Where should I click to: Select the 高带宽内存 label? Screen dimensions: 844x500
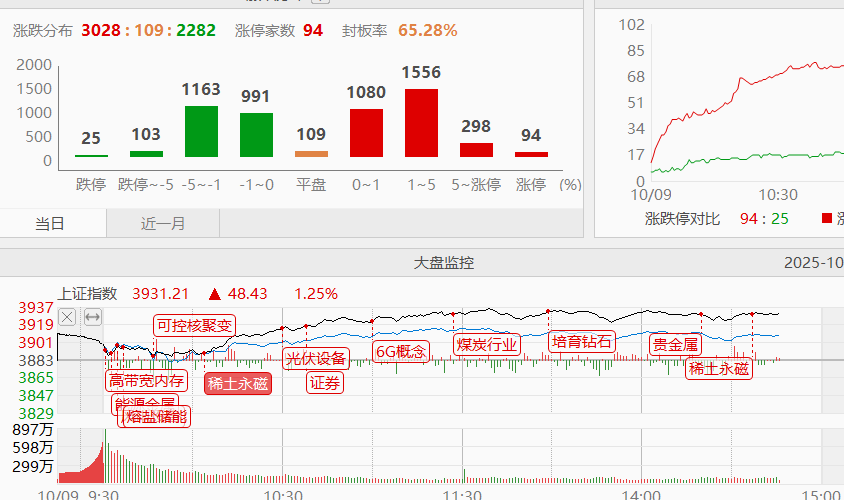146,380
